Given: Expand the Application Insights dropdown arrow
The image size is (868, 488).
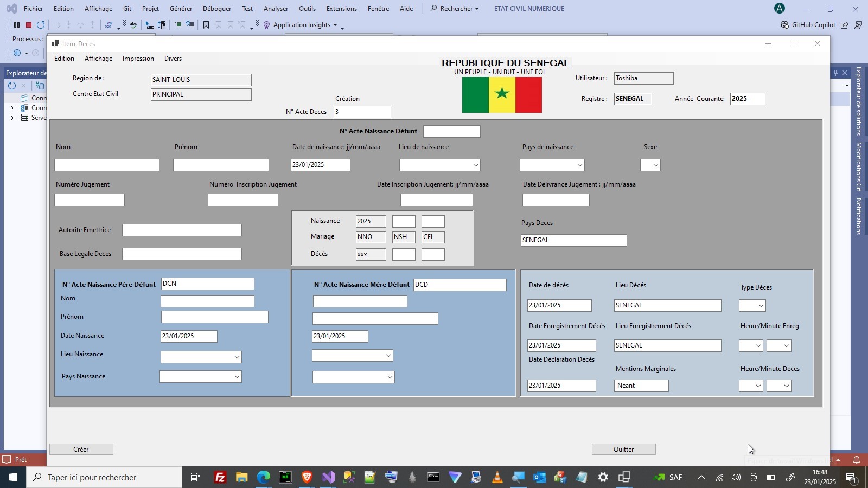Looking at the screenshot, I should pyautogui.click(x=335, y=25).
